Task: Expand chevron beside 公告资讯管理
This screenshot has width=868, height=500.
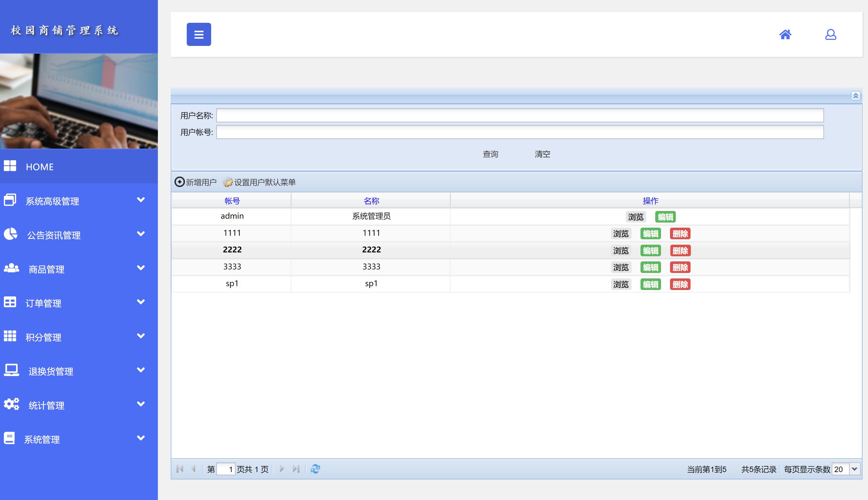Action: pos(141,233)
